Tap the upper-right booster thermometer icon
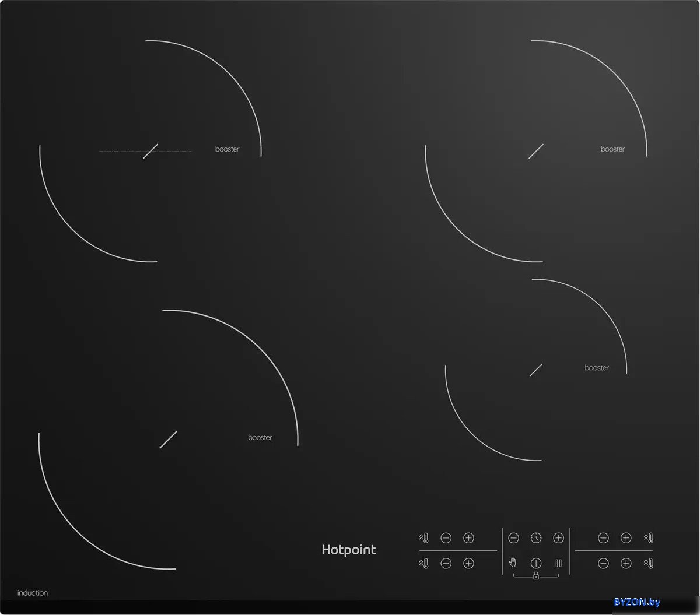 pyautogui.click(x=648, y=537)
